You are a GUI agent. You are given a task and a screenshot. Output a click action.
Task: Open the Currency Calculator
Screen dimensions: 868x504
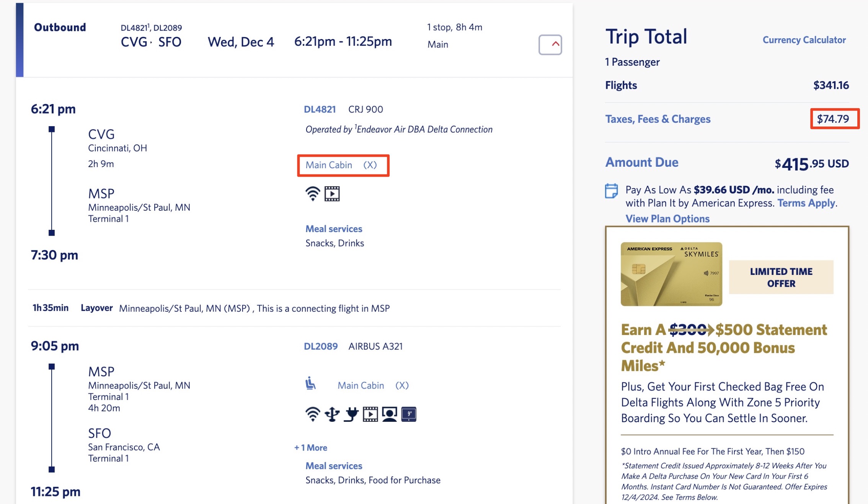pyautogui.click(x=804, y=40)
